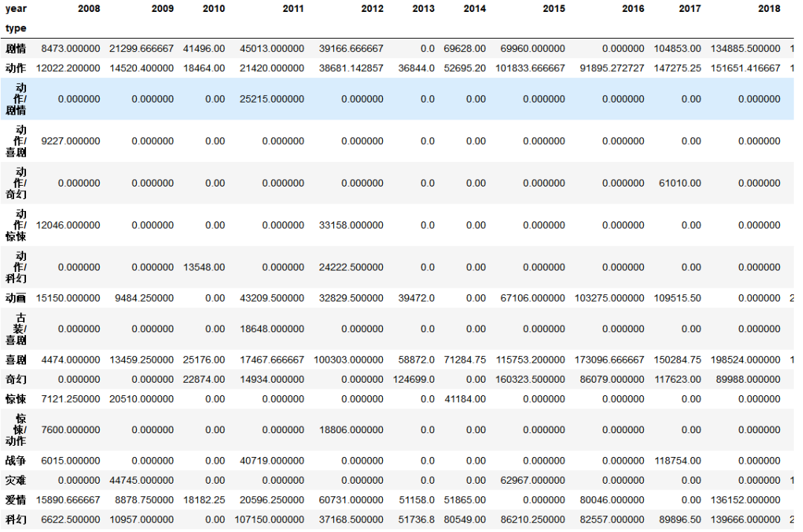Click cell value 101833.666667
Screen dimensions: 803x532
pyautogui.click(x=530, y=68)
